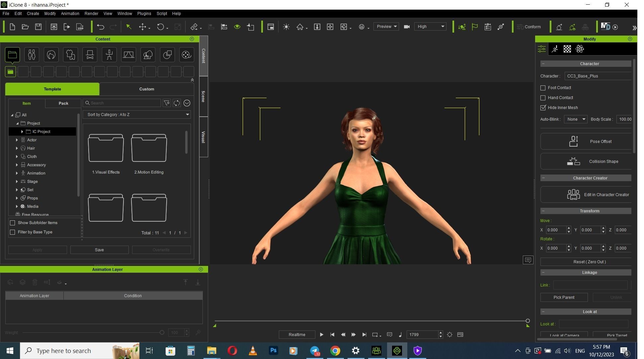Screen dimensions: 644x359
Task: Activate the Move object tool
Action: click(x=142, y=27)
